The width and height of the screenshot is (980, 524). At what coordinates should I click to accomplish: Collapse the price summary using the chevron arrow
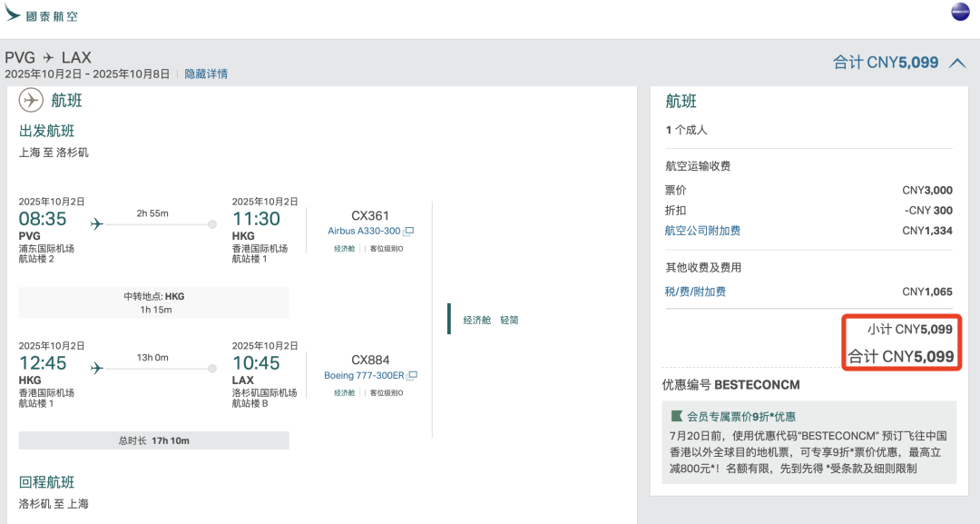pos(959,64)
